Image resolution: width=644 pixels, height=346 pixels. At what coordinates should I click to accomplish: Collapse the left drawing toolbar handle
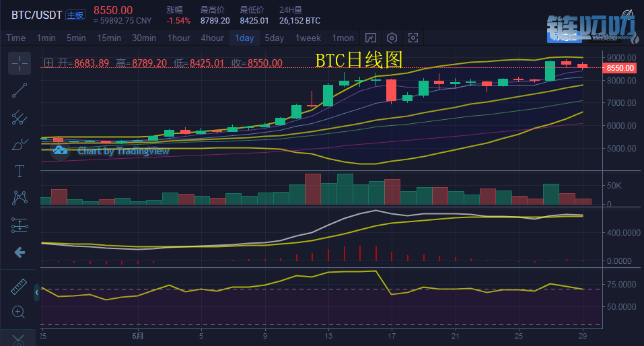[x=36, y=293]
